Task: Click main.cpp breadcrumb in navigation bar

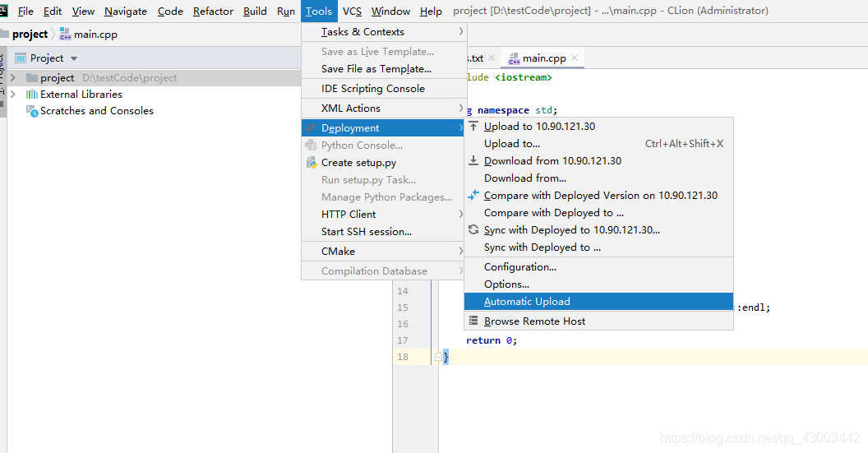Action: [89, 35]
